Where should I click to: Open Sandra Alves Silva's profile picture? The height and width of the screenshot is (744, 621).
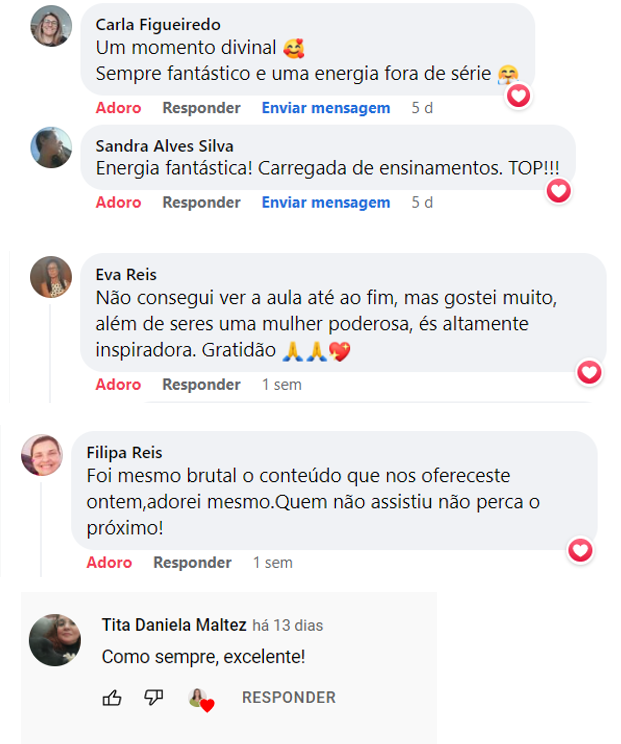click(51, 147)
